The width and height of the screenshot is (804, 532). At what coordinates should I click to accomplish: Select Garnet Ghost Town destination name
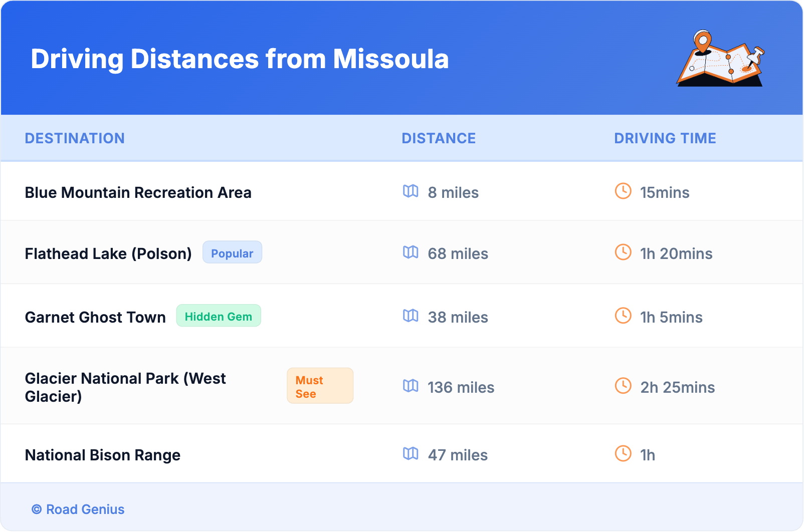point(95,318)
